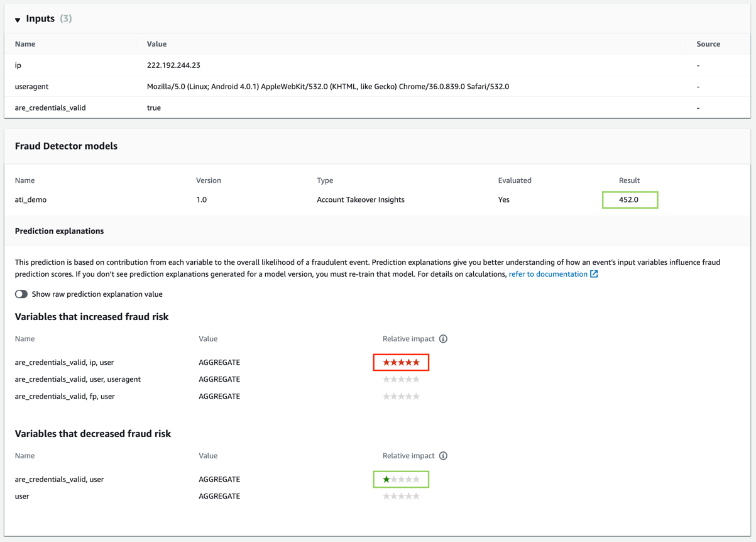Screen dimensions: 756x542
Task: Click the Type column header
Action: click(325, 180)
